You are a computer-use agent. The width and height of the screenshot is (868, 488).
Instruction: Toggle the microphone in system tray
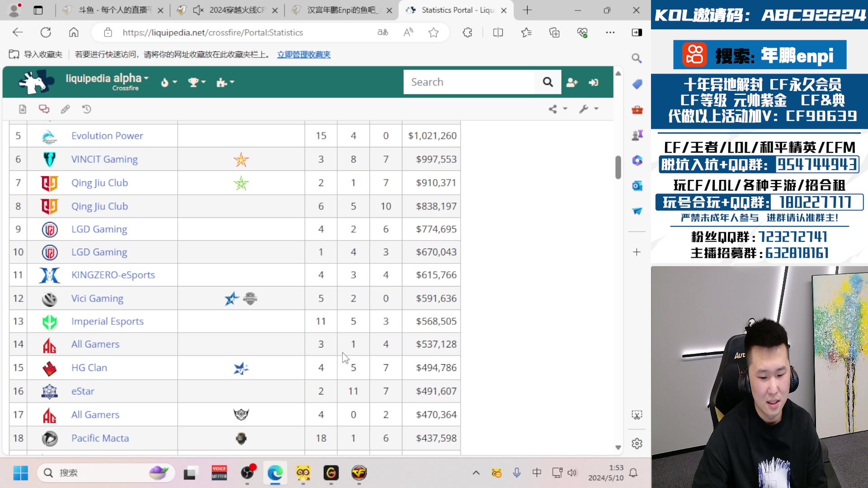[x=517, y=473]
